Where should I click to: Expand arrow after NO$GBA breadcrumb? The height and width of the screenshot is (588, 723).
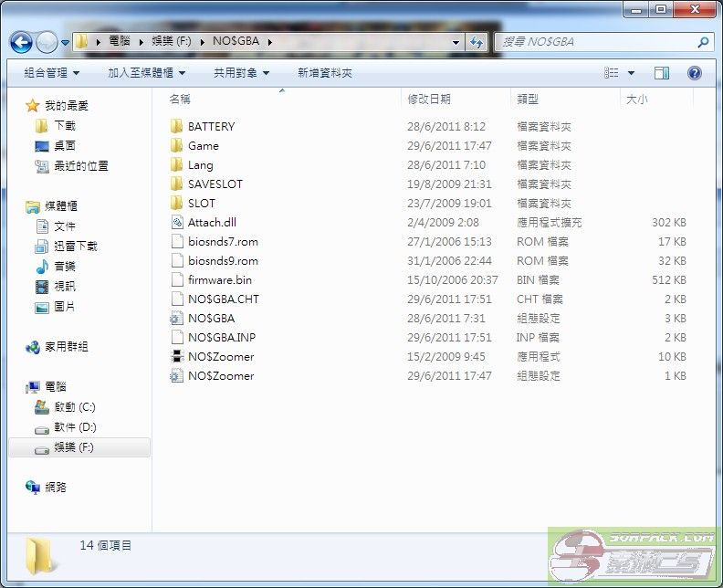click(269, 42)
